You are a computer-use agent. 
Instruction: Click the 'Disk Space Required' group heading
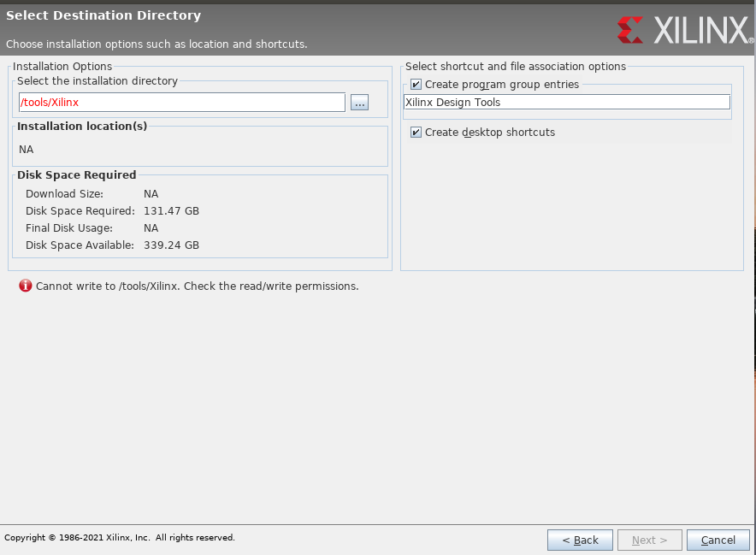[x=77, y=175]
